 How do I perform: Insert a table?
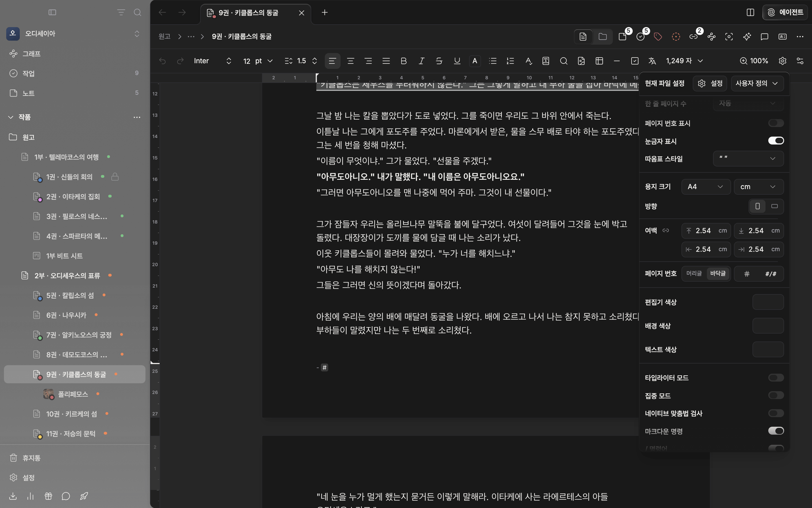click(599, 61)
